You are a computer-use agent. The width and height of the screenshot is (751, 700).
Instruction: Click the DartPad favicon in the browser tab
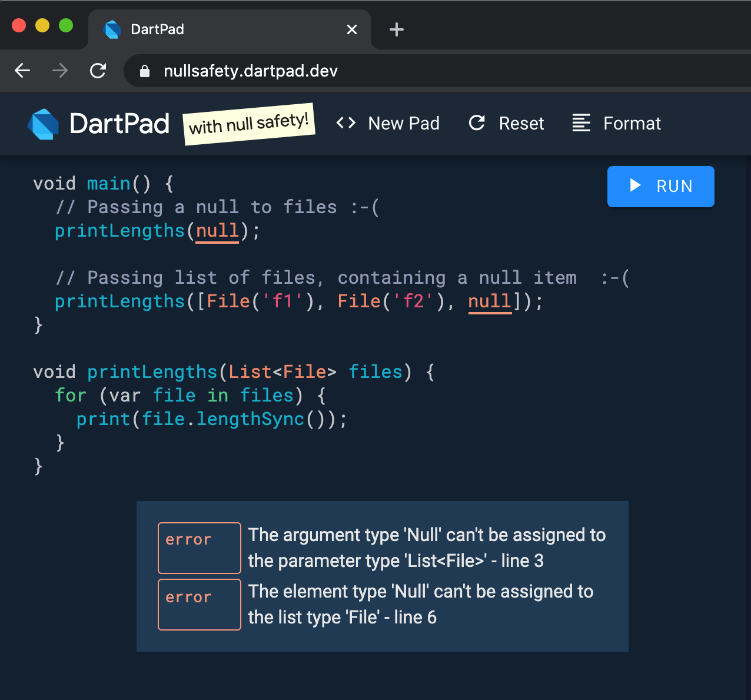[112, 29]
